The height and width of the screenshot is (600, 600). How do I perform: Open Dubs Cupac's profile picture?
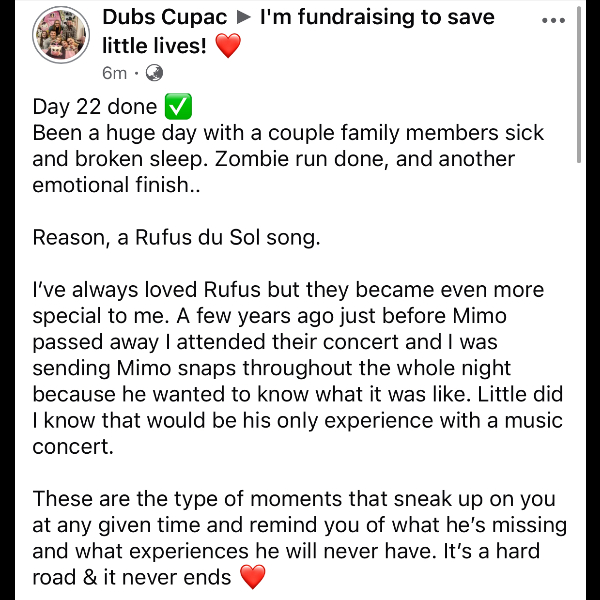click(62, 38)
